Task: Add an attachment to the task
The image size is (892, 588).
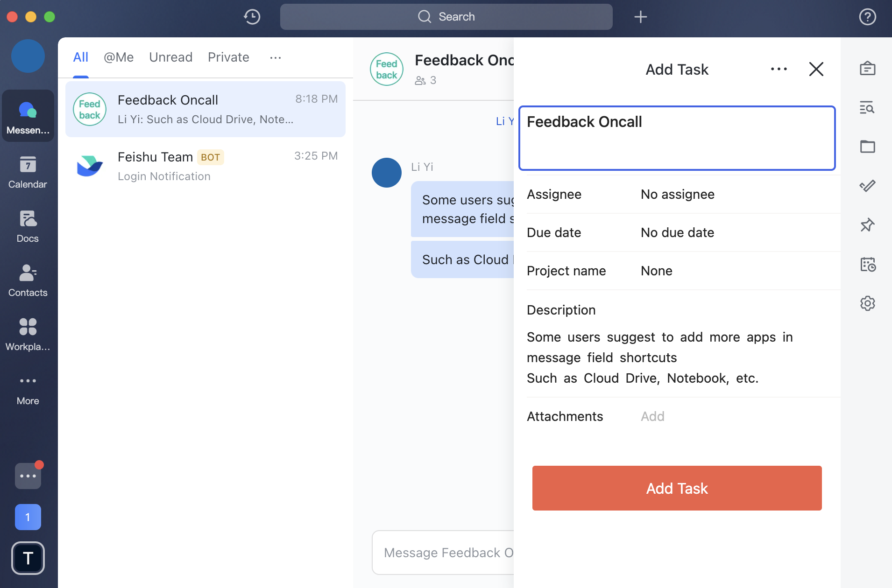Action: point(652,416)
